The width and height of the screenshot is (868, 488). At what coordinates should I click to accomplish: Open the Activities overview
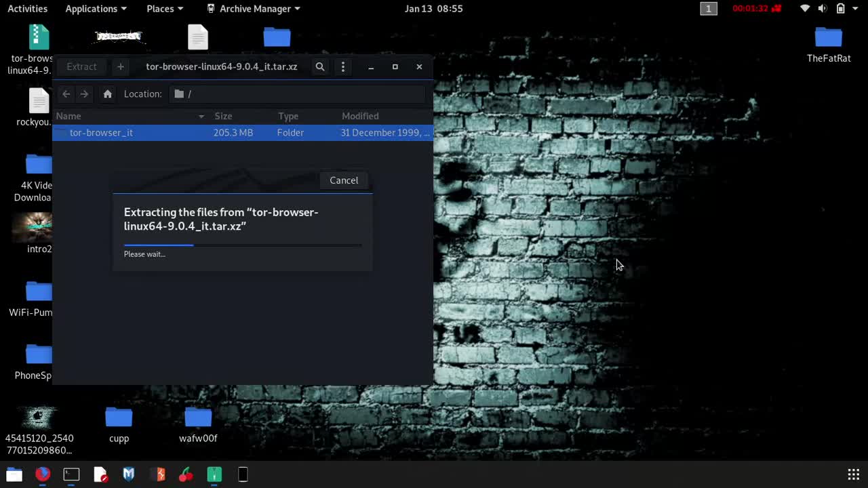click(x=28, y=9)
